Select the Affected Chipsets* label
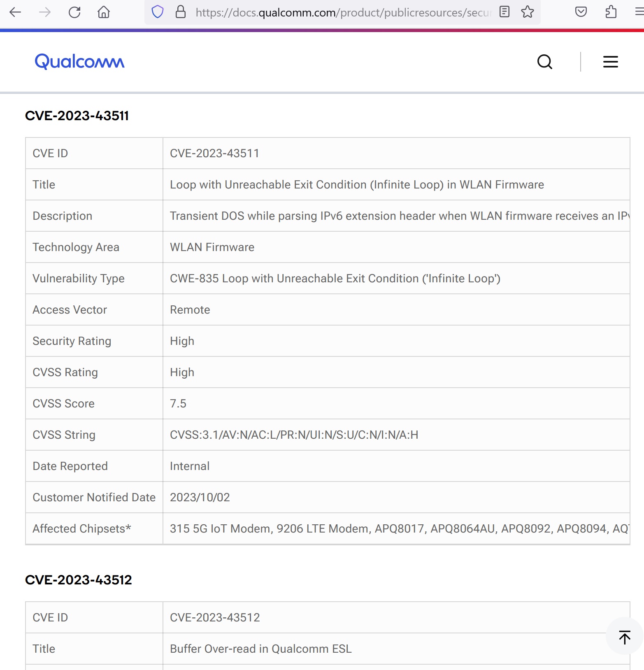644x670 pixels. tap(81, 528)
